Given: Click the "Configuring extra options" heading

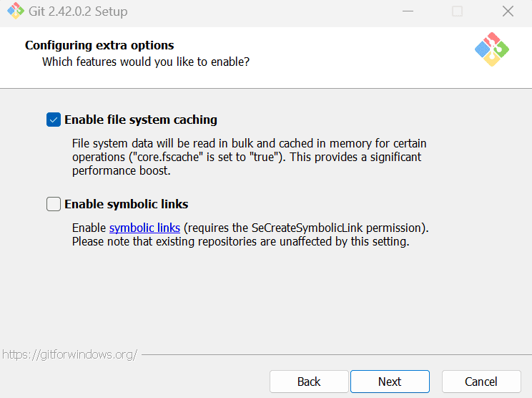Looking at the screenshot, I should pos(99,45).
